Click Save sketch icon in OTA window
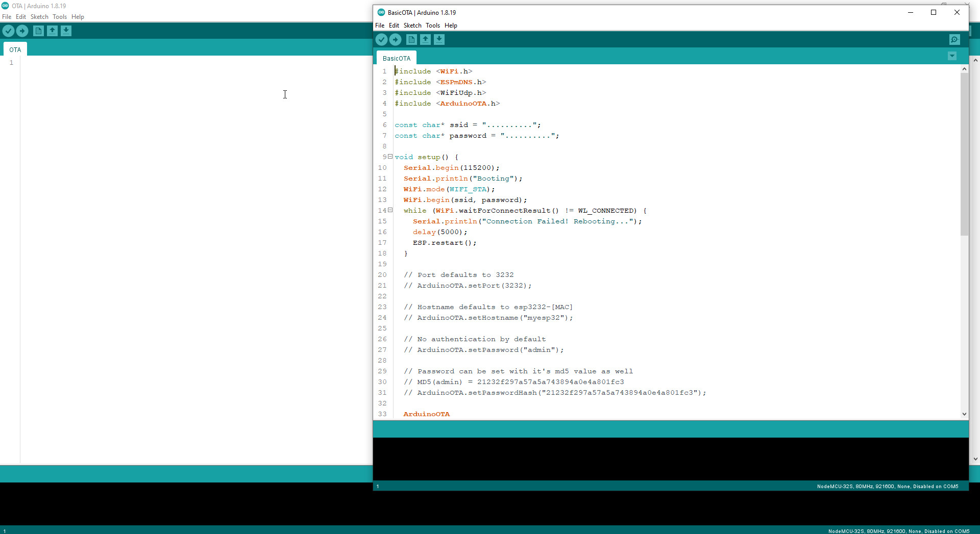Image resolution: width=980 pixels, height=534 pixels. tap(66, 31)
